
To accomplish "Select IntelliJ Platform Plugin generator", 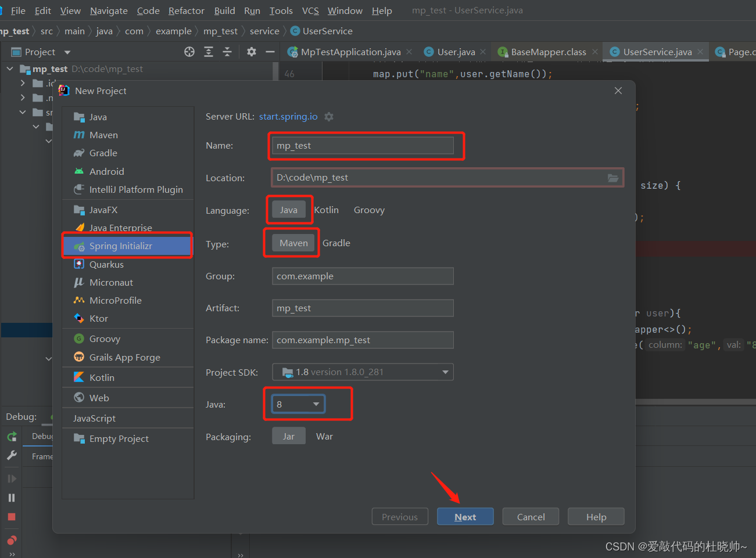I will tap(128, 189).
